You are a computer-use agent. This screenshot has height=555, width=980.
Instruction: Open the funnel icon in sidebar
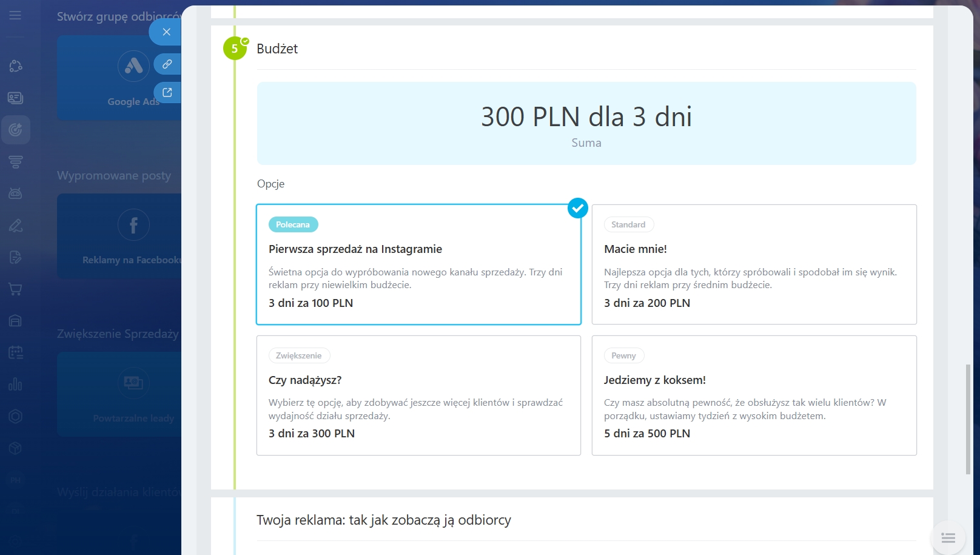(15, 161)
